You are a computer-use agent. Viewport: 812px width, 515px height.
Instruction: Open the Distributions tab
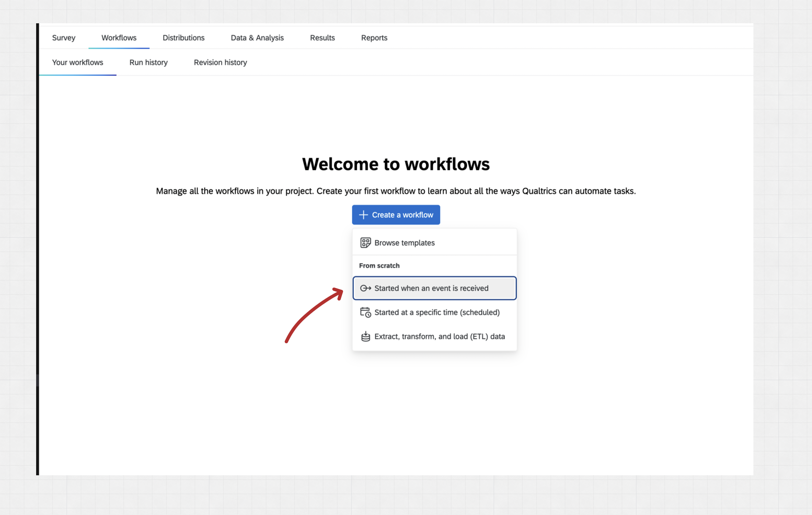(x=183, y=38)
